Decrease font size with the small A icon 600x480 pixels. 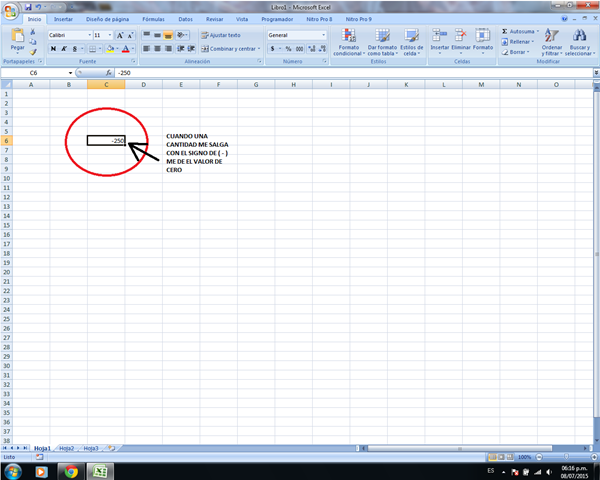130,35
